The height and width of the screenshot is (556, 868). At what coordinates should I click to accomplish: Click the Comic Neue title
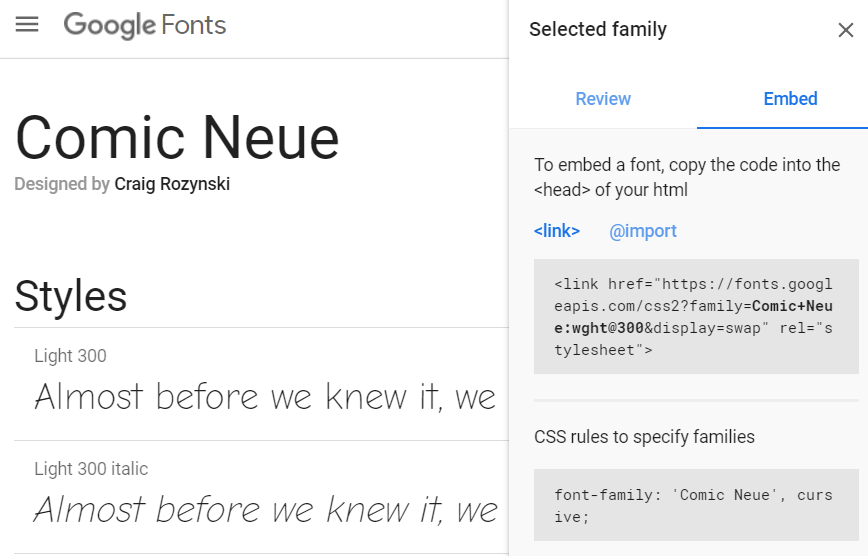(177, 138)
